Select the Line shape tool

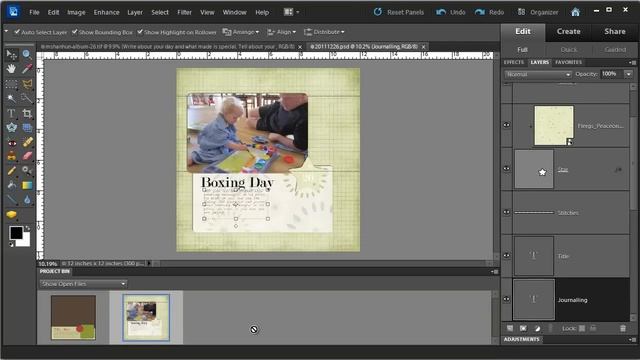point(11,200)
